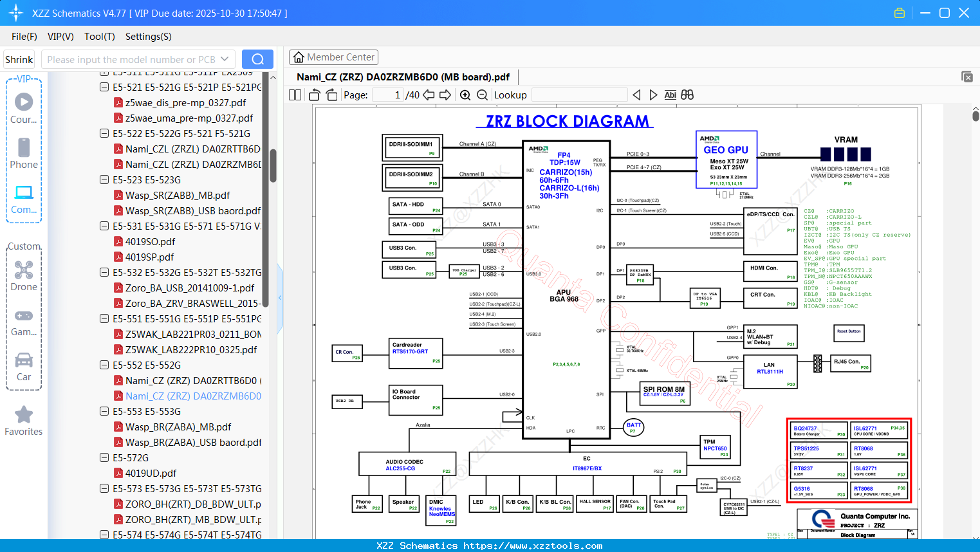The width and height of the screenshot is (980, 552).
Task: Collapse the E5-553 E5-553G folder
Action: pyautogui.click(x=104, y=411)
